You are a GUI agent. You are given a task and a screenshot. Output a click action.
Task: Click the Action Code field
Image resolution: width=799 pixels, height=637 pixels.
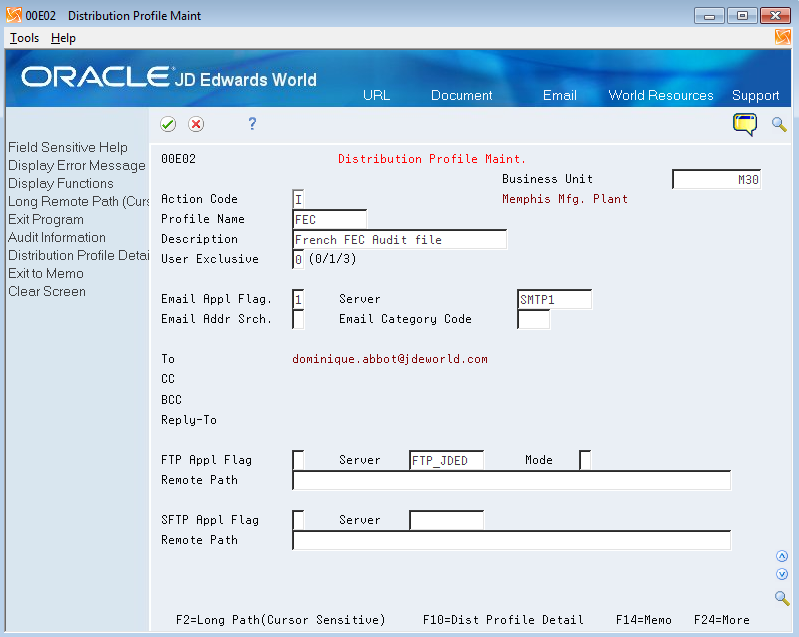pyautogui.click(x=298, y=199)
